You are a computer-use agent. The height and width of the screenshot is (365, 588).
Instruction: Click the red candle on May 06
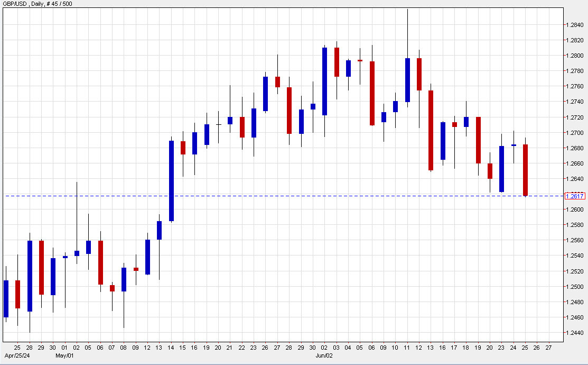click(100, 262)
